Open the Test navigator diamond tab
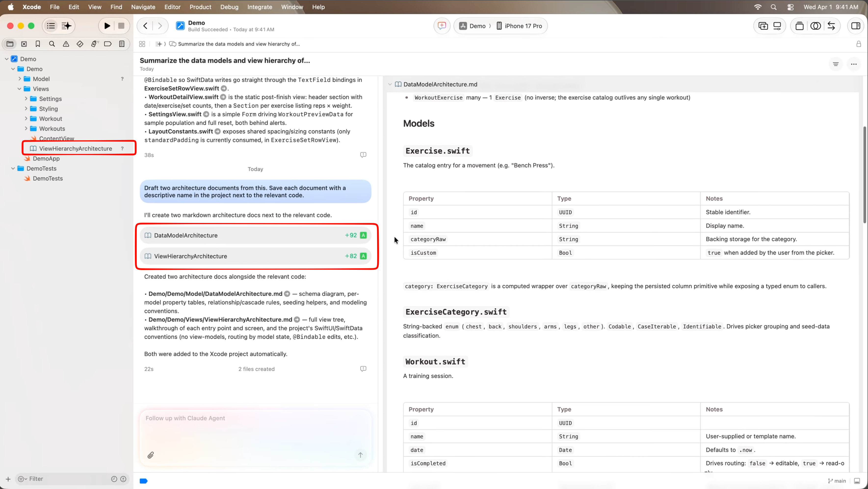This screenshot has height=489, width=868. point(80,44)
